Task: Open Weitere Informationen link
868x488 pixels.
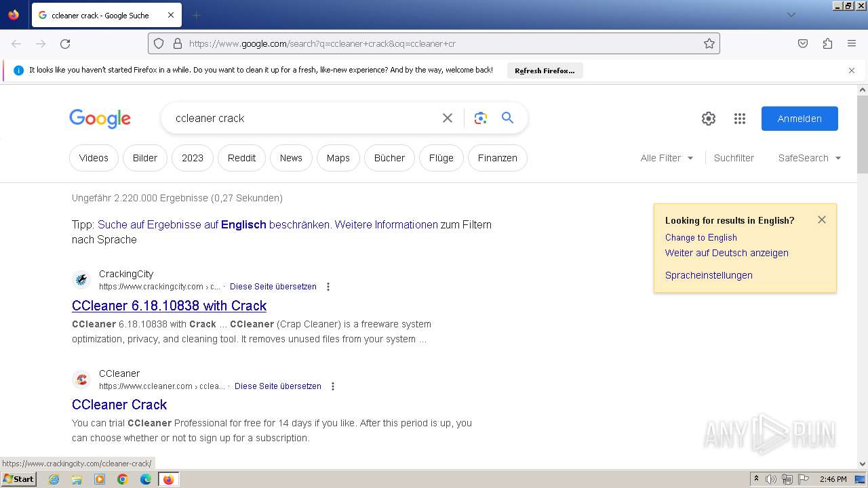Action: [x=387, y=224]
